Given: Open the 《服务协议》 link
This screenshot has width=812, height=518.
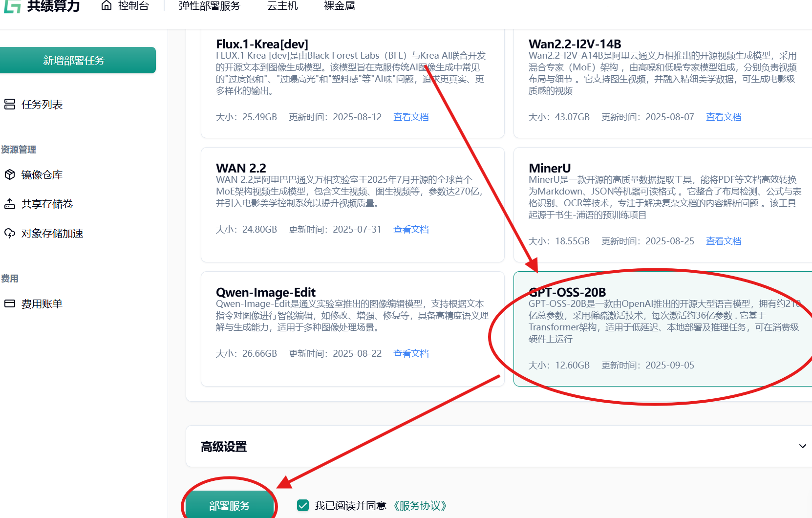Looking at the screenshot, I should [x=420, y=506].
